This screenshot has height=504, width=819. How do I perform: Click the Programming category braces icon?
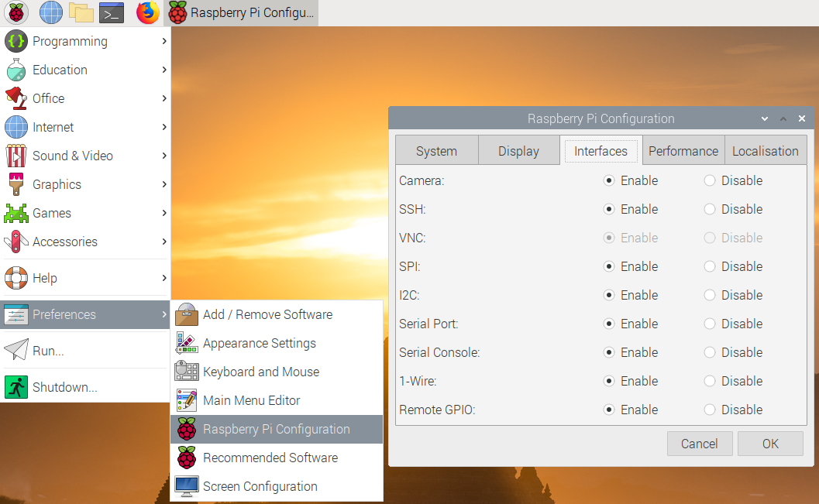coord(16,41)
